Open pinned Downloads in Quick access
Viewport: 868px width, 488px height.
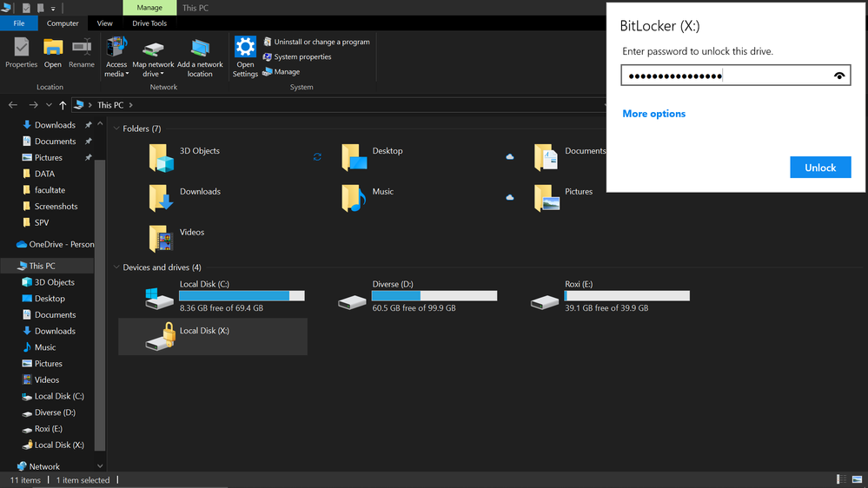coord(55,125)
